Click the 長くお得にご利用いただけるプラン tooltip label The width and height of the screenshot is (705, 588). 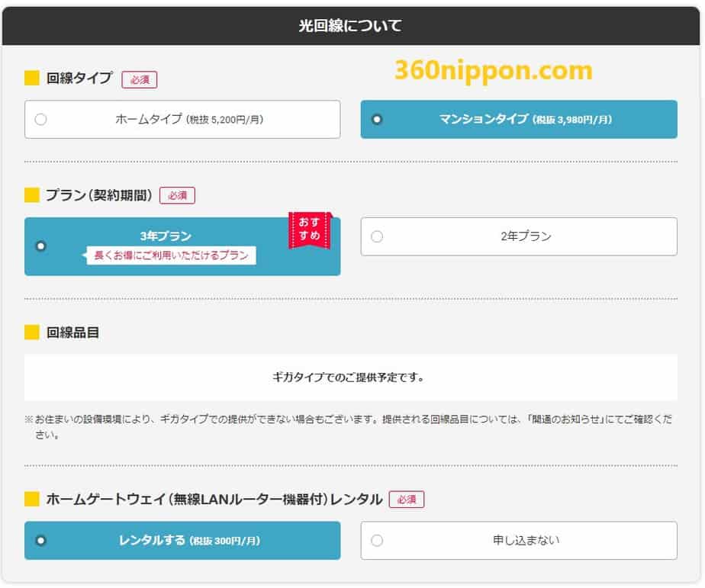(x=170, y=256)
